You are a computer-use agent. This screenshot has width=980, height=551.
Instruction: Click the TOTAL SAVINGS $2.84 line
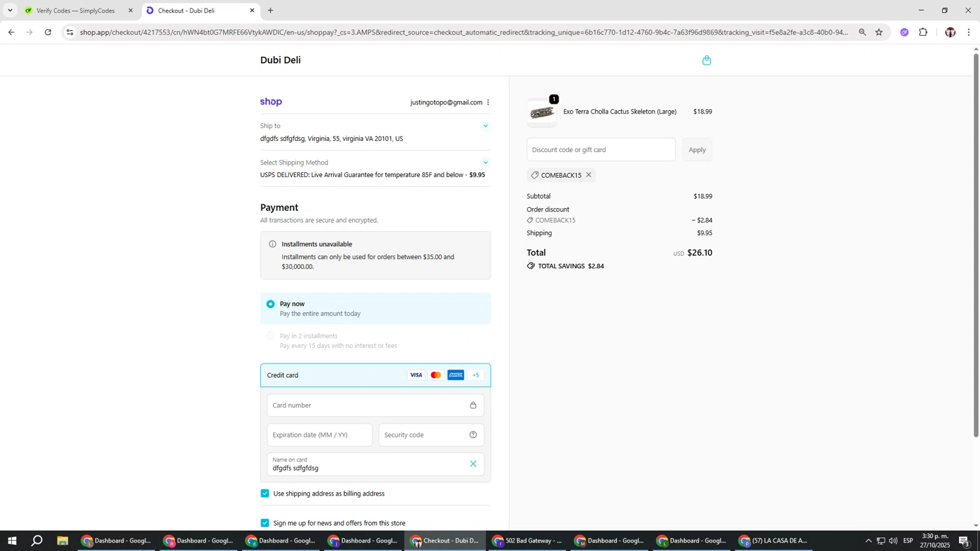click(x=566, y=266)
